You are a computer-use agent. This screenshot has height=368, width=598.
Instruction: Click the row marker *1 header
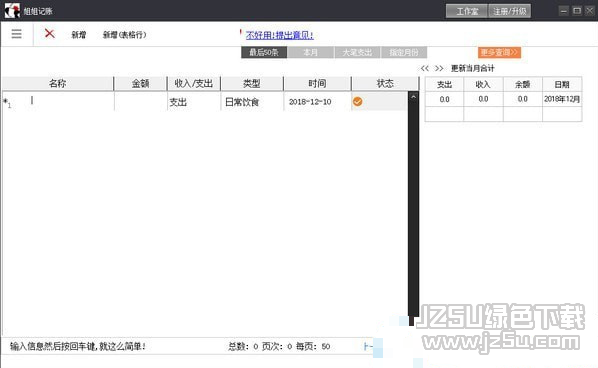[8, 102]
